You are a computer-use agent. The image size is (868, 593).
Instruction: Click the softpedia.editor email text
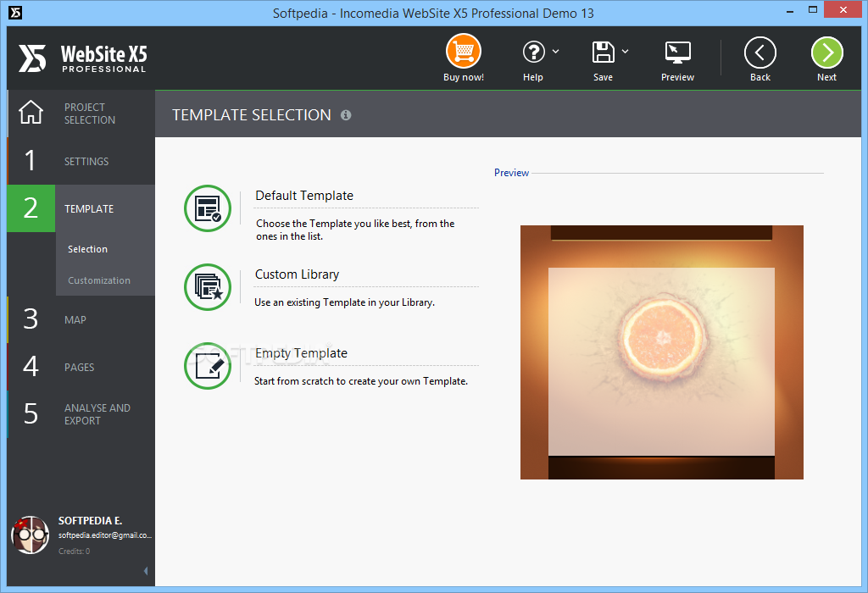pyautogui.click(x=104, y=535)
